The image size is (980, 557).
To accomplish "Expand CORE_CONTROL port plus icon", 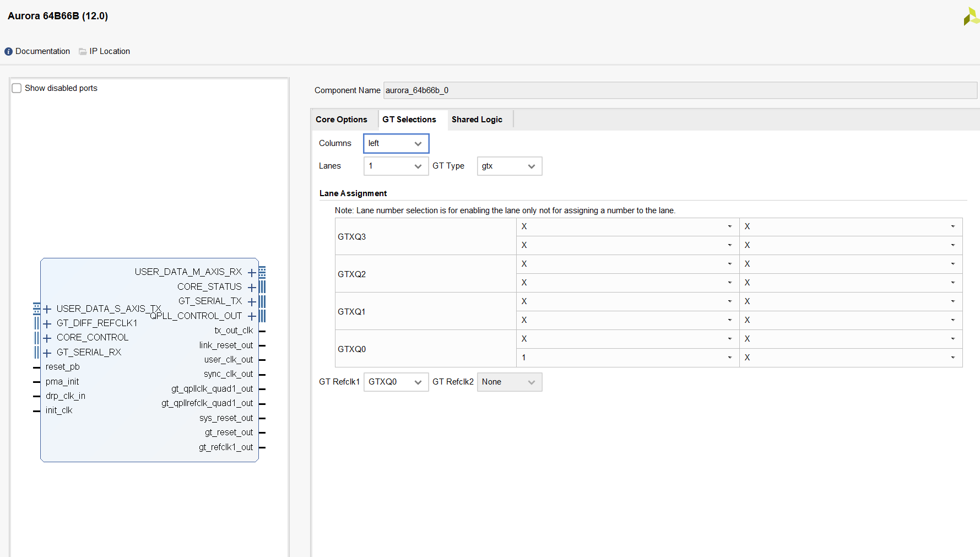I will click(x=47, y=338).
